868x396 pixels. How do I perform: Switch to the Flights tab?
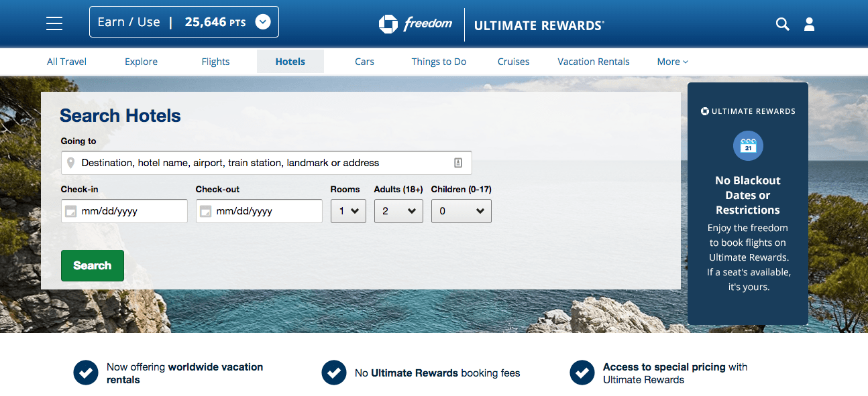215,61
